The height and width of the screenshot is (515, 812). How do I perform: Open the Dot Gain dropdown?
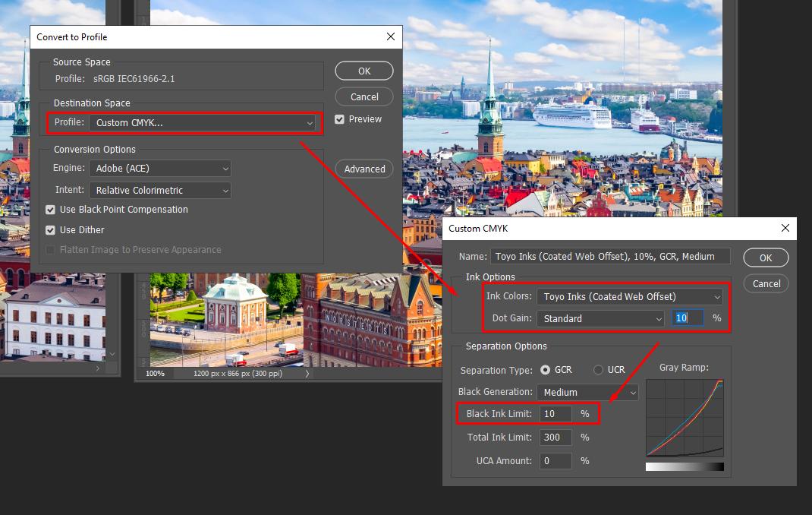pos(600,318)
